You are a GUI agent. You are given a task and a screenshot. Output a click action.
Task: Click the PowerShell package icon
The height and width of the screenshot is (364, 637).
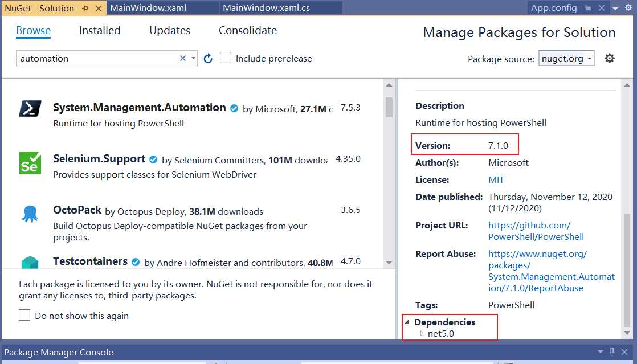click(x=30, y=109)
